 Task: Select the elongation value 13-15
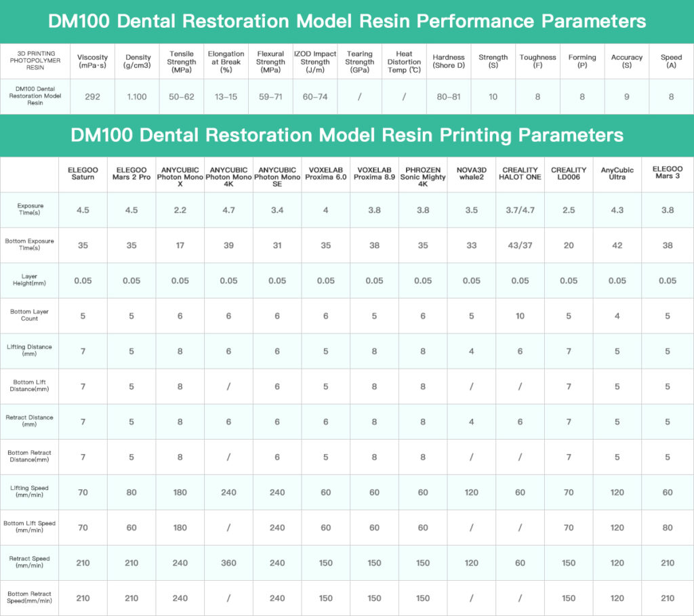226,97
